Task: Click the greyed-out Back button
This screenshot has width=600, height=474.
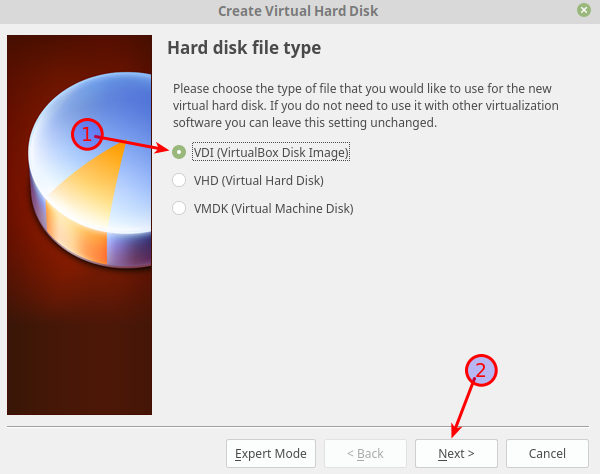Action: [x=365, y=453]
